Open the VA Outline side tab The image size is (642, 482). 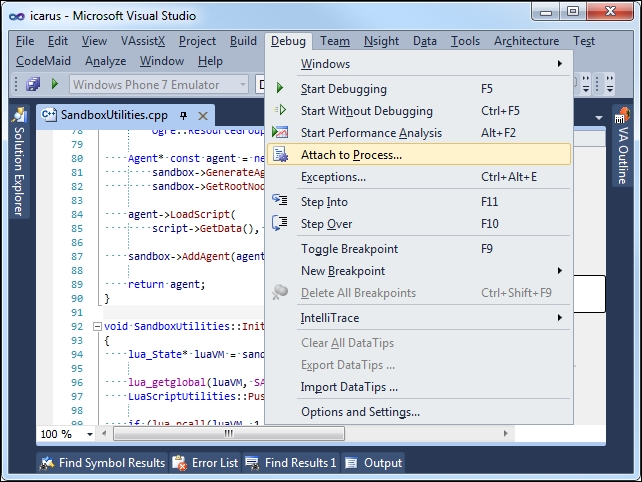(x=622, y=146)
